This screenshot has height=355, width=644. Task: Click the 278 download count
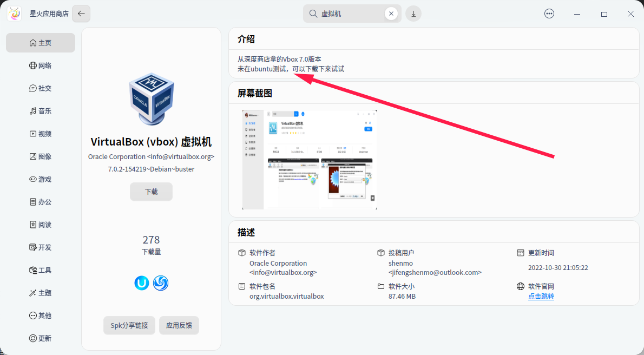(151, 240)
